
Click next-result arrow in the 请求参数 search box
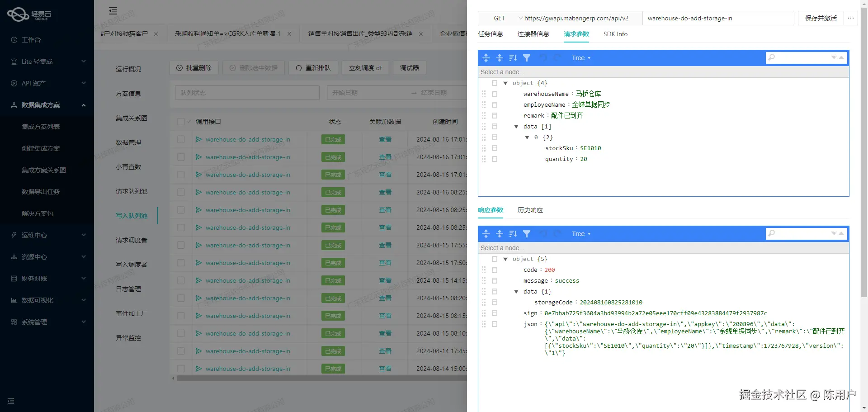834,58
